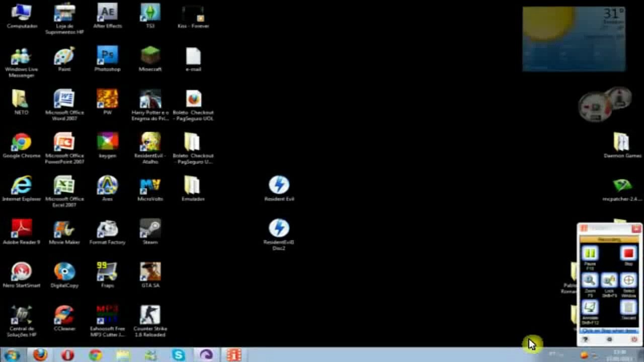This screenshot has height=362, width=644.
Task: Open Paint from the desktop
Action: point(64,59)
